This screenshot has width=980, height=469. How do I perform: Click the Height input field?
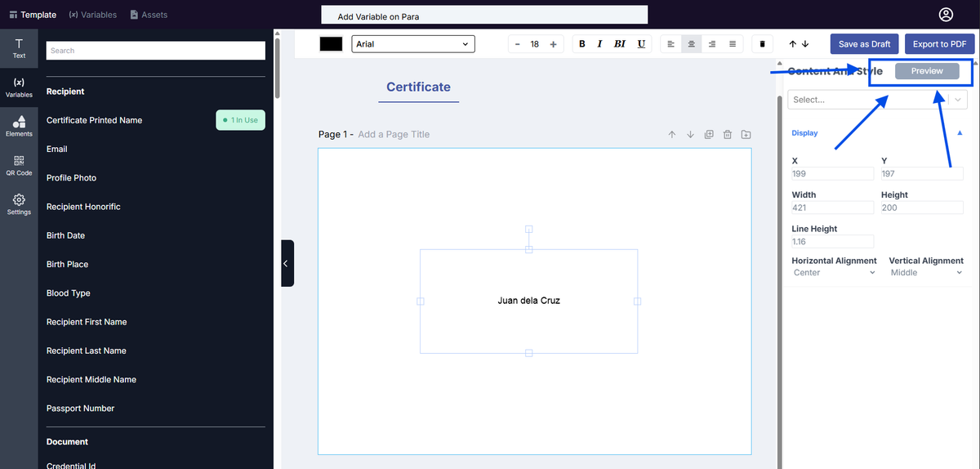click(x=922, y=208)
